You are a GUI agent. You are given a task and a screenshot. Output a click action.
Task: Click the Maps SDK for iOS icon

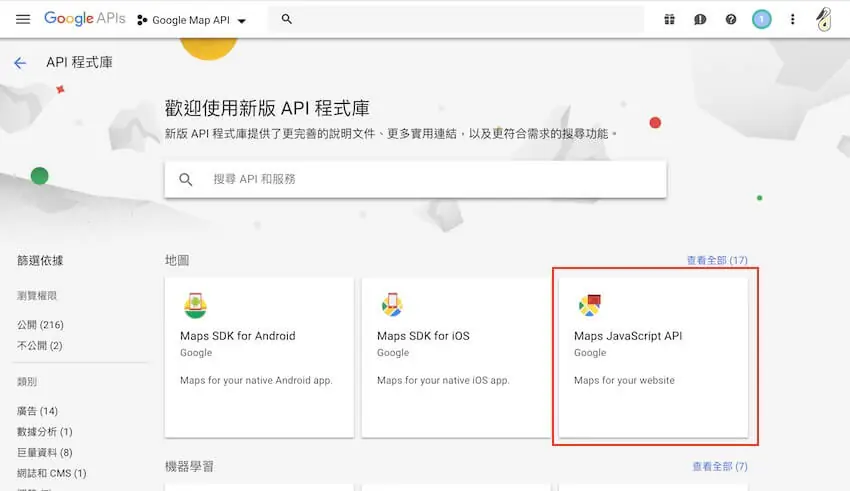(392, 305)
